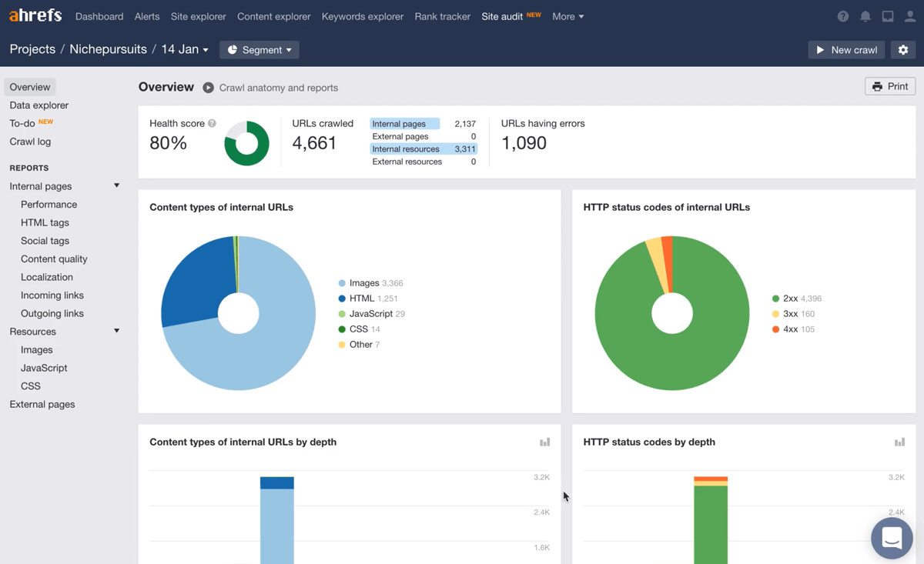Click the Crawl anatomy and reports link
Image resolution: width=924 pixels, height=564 pixels.
[279, 88]
